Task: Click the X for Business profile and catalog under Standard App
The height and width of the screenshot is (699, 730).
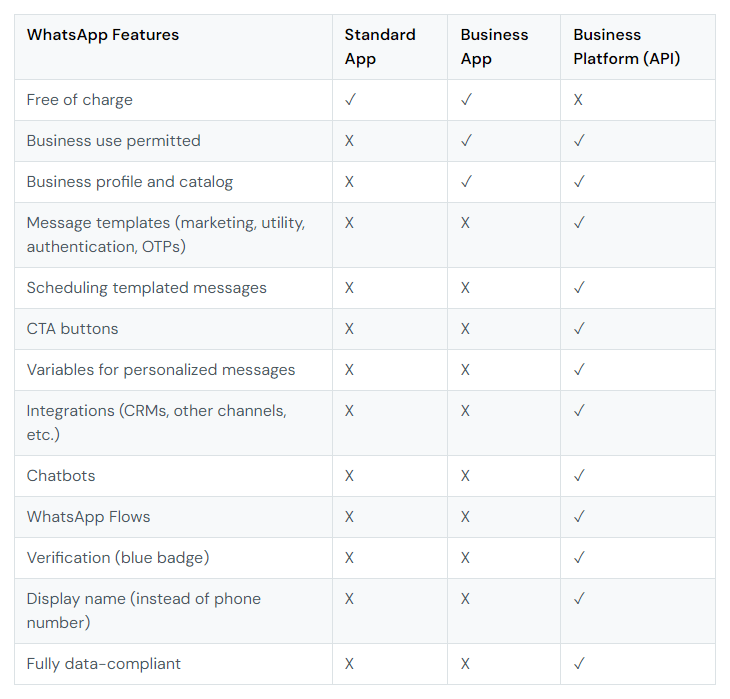Action: tap(349, 182)
